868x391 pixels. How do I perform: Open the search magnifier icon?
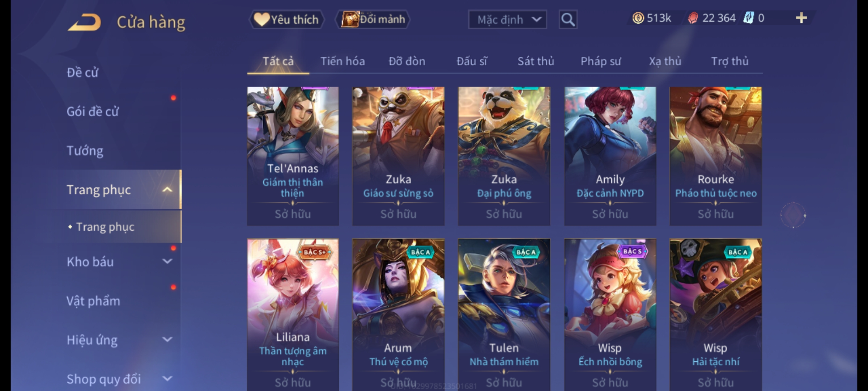click(568, 20)
